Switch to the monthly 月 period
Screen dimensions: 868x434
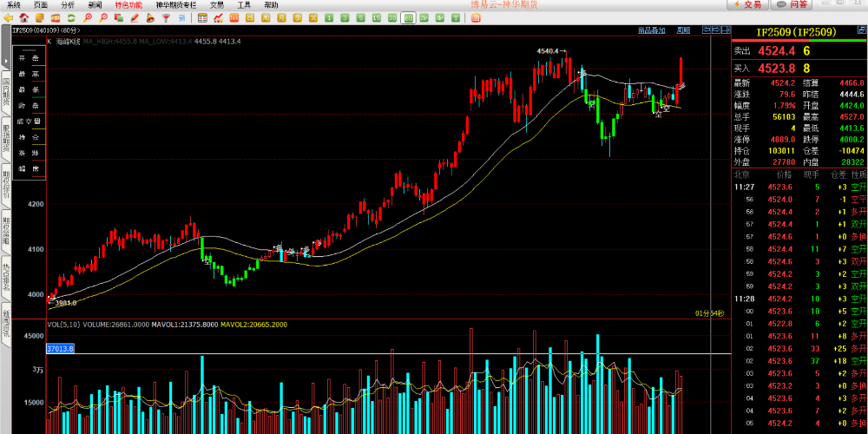point(282,17)
